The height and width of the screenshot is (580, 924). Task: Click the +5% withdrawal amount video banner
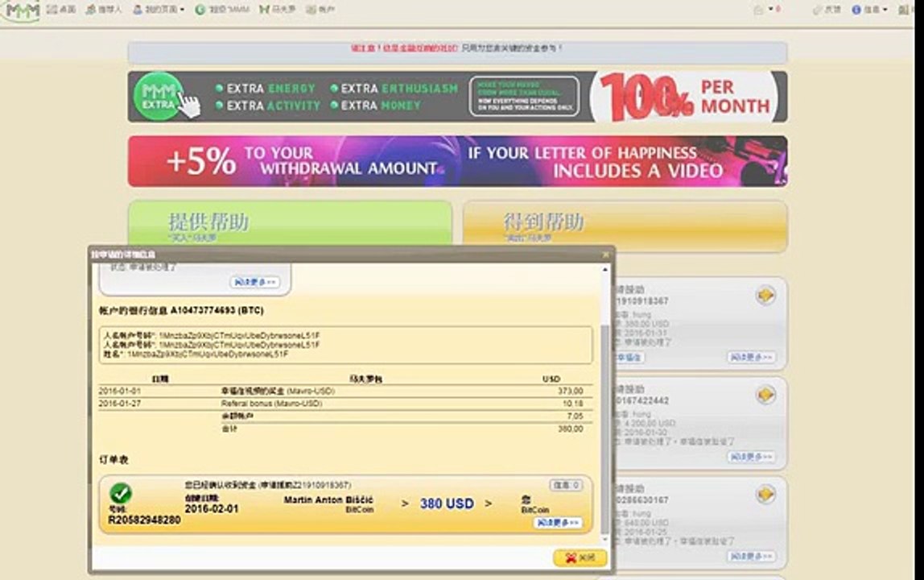coord(457,161)
